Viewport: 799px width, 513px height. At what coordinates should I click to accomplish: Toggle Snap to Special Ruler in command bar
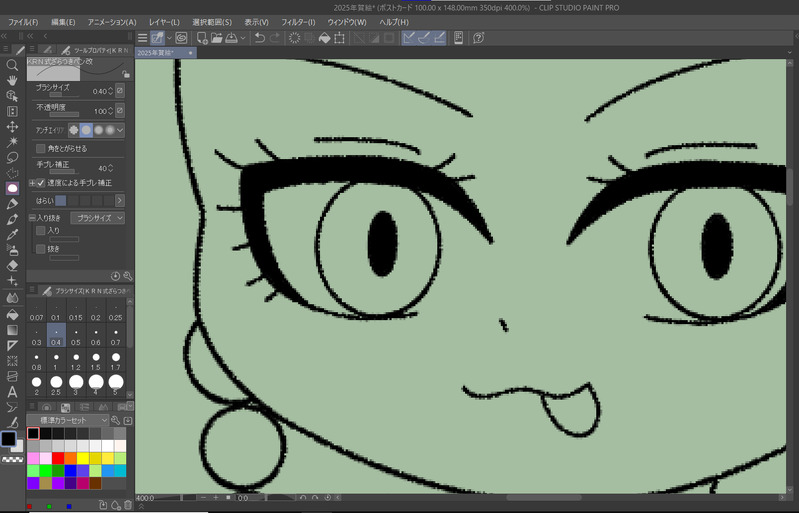(424, 38)
